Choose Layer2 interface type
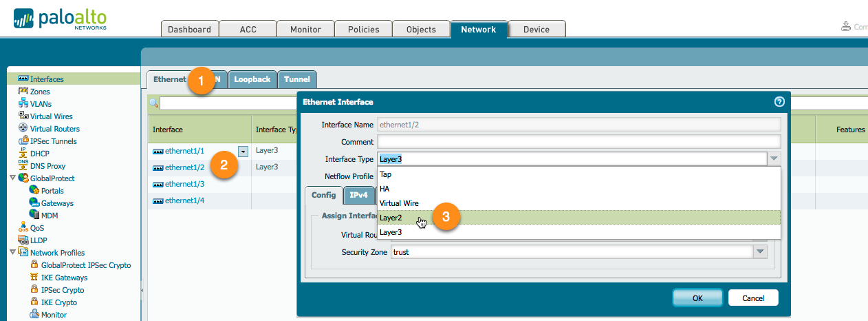The image size is (868, 321). pyautogui.click(x=579, y=218)
